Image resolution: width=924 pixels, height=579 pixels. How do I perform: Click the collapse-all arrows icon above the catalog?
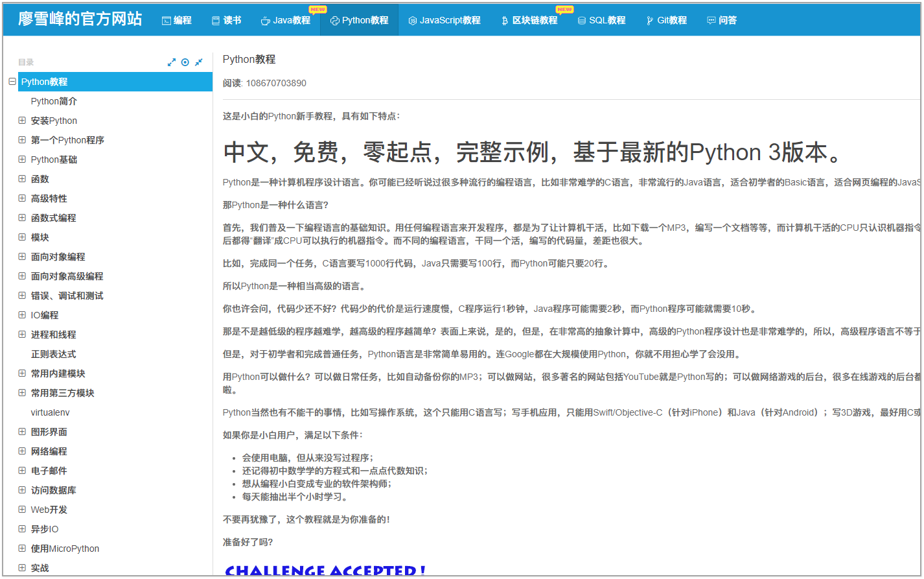[199, 62]
